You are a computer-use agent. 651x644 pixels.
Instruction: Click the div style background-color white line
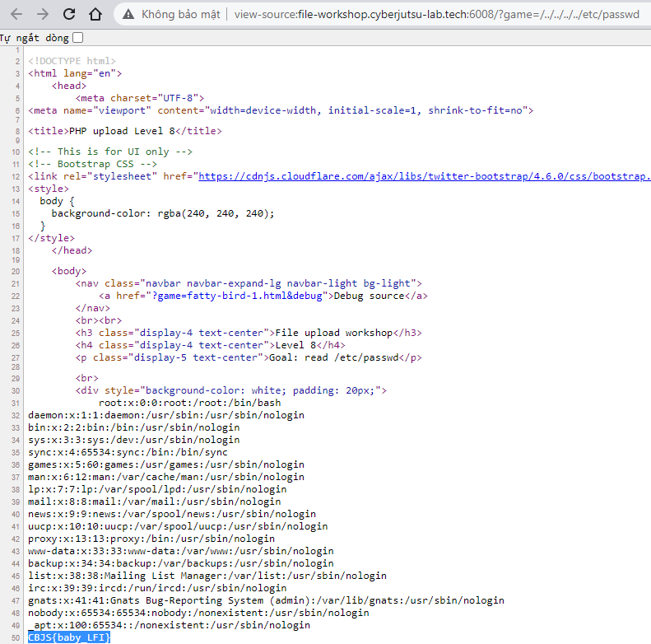click(230, 390)
